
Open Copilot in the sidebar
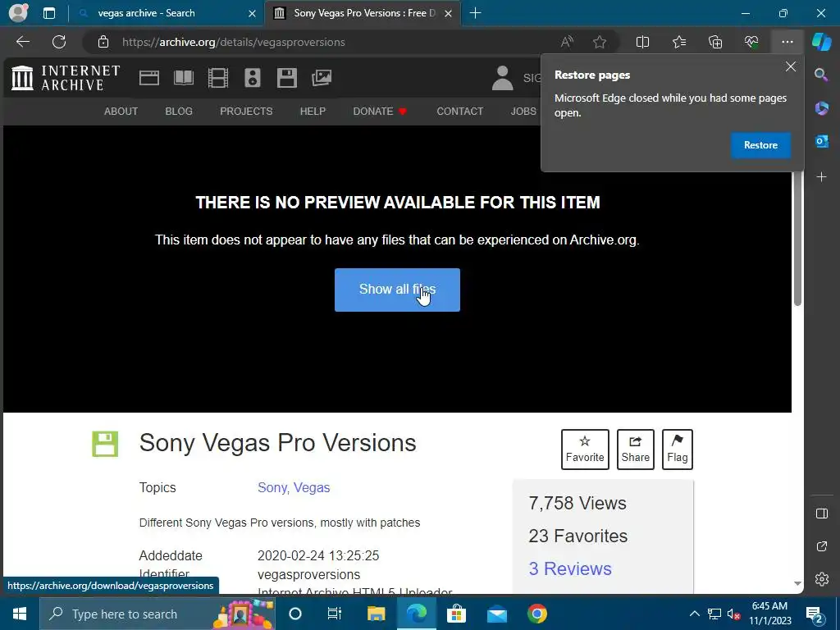[x=822, y=42]
